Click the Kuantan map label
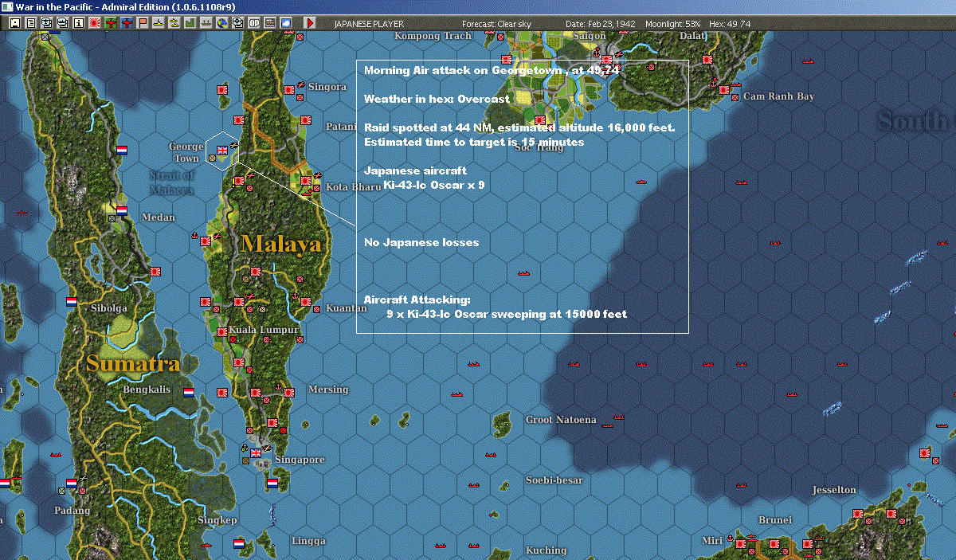This screenshot has width=956, height=560. coord(346,307)
